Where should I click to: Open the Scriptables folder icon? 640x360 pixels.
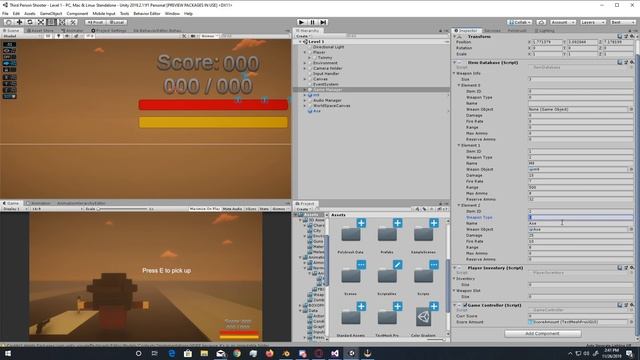coord(387,276)
